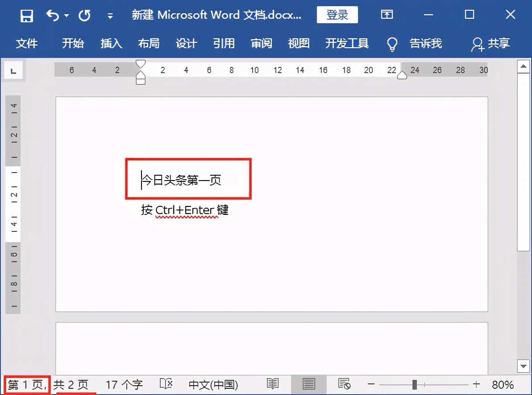The height and width of the screenshot is (395, 532).
Task: Switch to the 开发工具 ribbon tab
Action: (347, 43)
